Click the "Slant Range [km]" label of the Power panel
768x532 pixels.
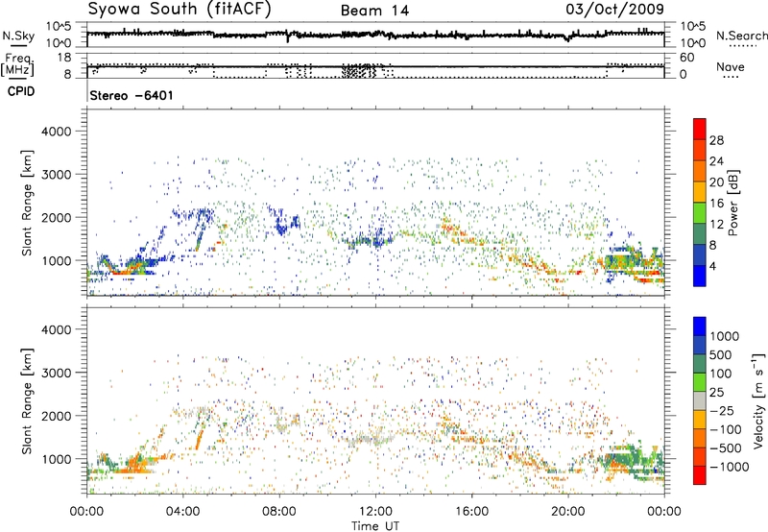pos(27,203)
